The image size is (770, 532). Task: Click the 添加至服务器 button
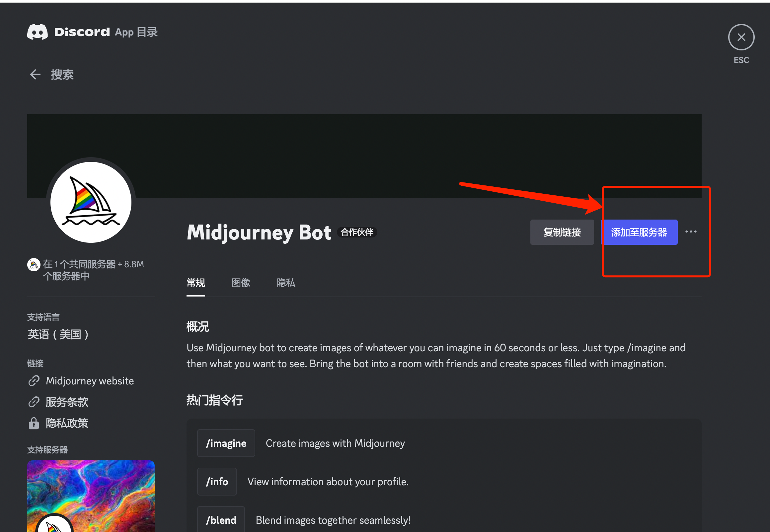(640, 232)
